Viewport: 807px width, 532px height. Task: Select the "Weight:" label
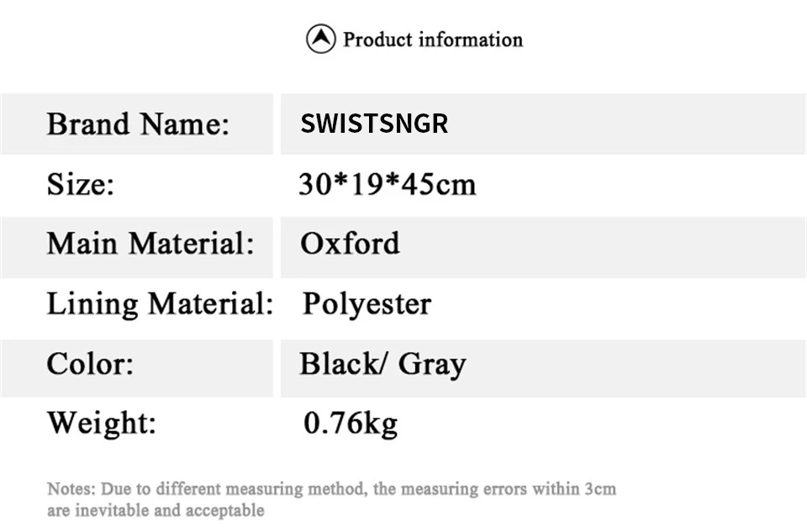(x=102, y=422)
